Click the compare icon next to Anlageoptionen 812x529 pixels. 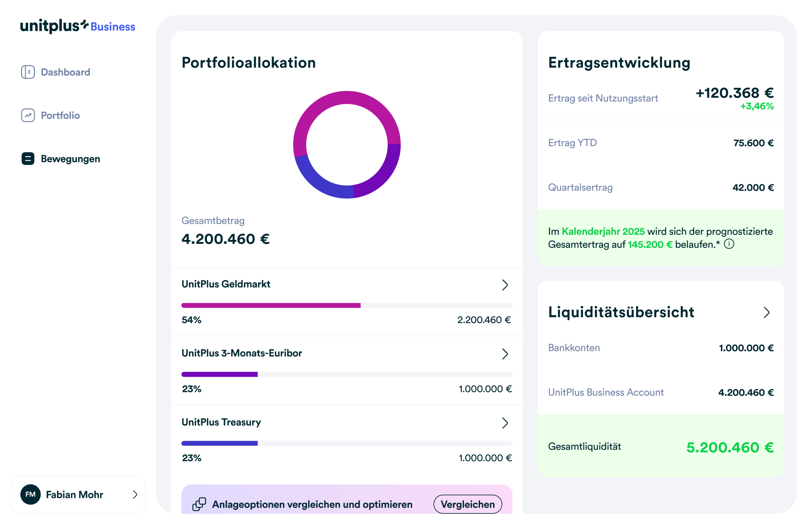click(x=199, y=504)
